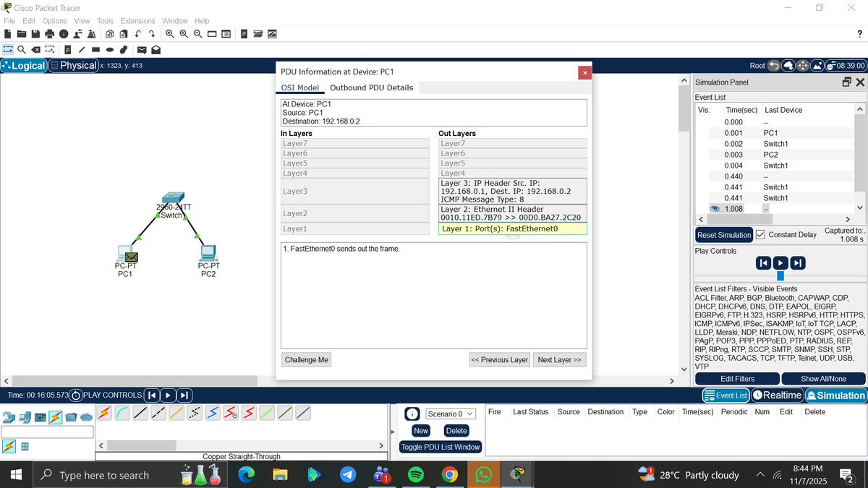Expand PDU list panel with small arrow
The width and height of the screenshot is (868, 488).
(393, 432)
